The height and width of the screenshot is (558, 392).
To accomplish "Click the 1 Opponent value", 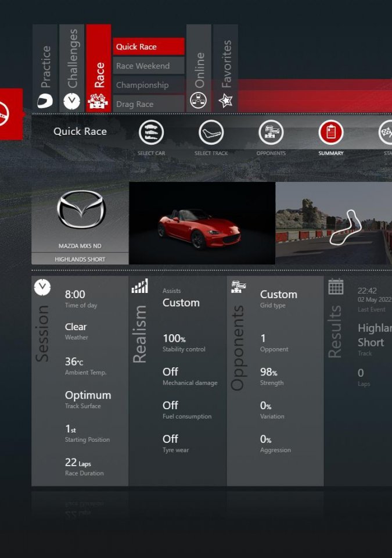I will [263, 338].
